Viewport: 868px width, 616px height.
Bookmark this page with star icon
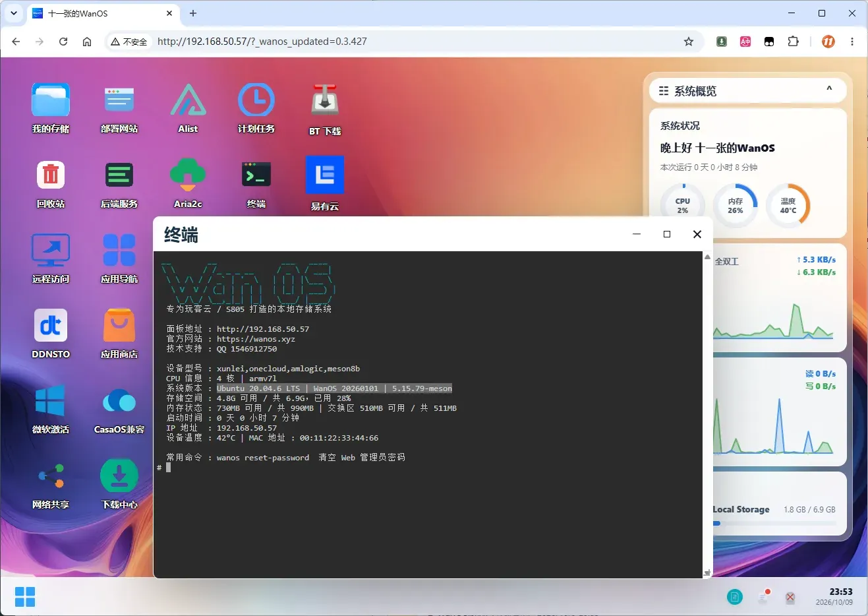(x=689, y=42)
